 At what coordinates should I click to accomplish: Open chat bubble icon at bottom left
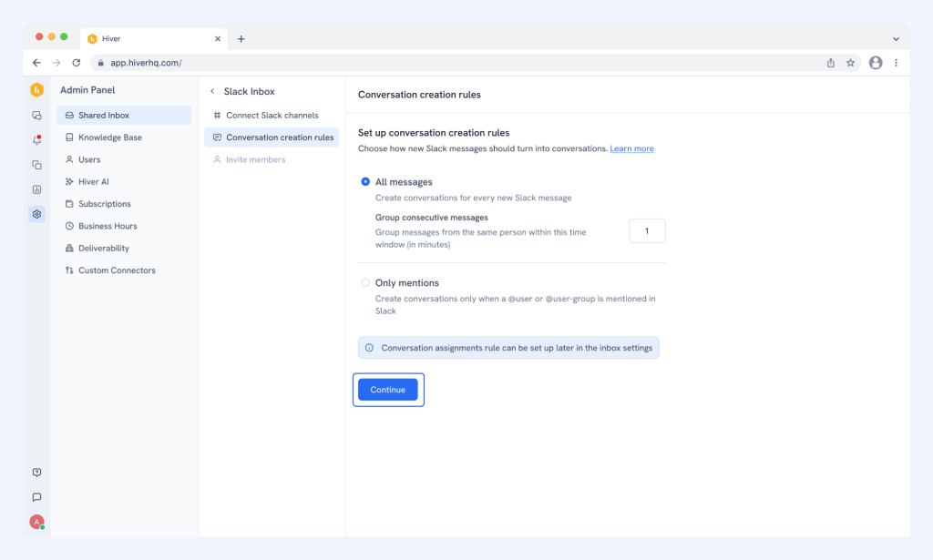pyautogui.click(x=36, y=497)
